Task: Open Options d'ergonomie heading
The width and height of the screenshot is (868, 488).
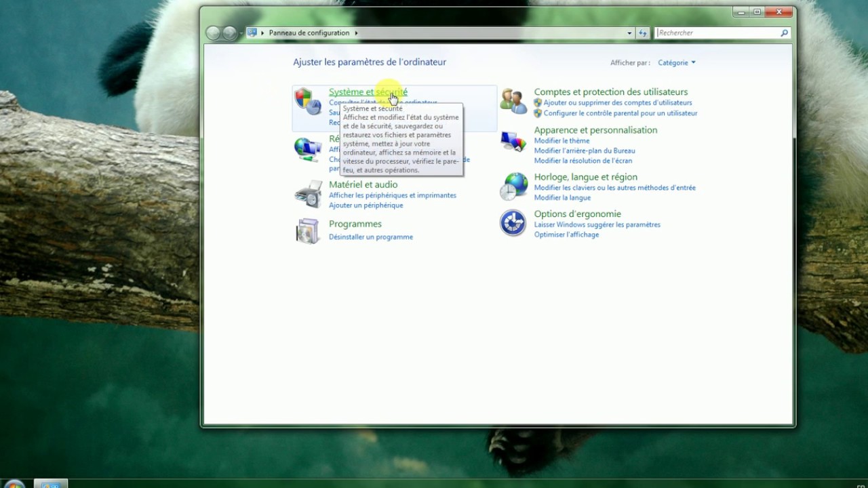Action: [x=577, y=214]
